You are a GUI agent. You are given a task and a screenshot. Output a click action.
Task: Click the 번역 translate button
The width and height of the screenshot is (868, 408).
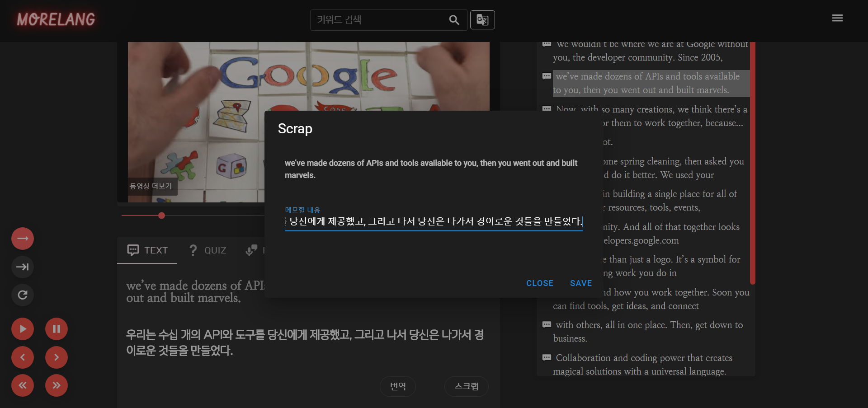(x=398, y=386)
